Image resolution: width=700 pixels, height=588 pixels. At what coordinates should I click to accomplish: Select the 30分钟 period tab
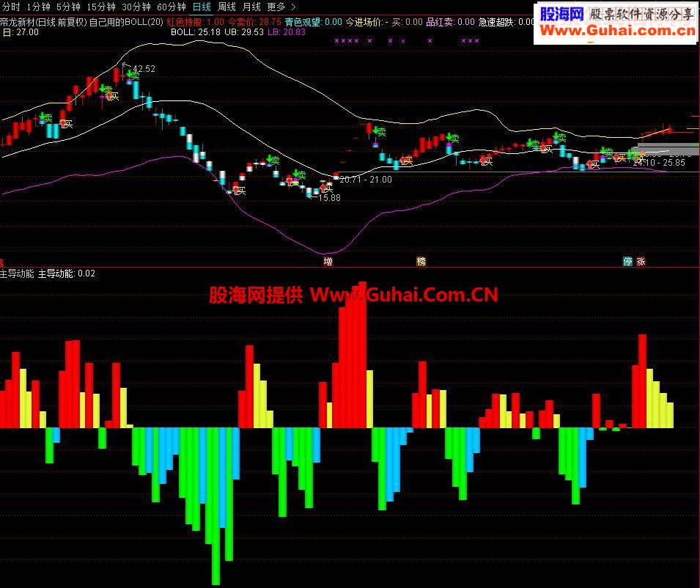click(136, 7)
